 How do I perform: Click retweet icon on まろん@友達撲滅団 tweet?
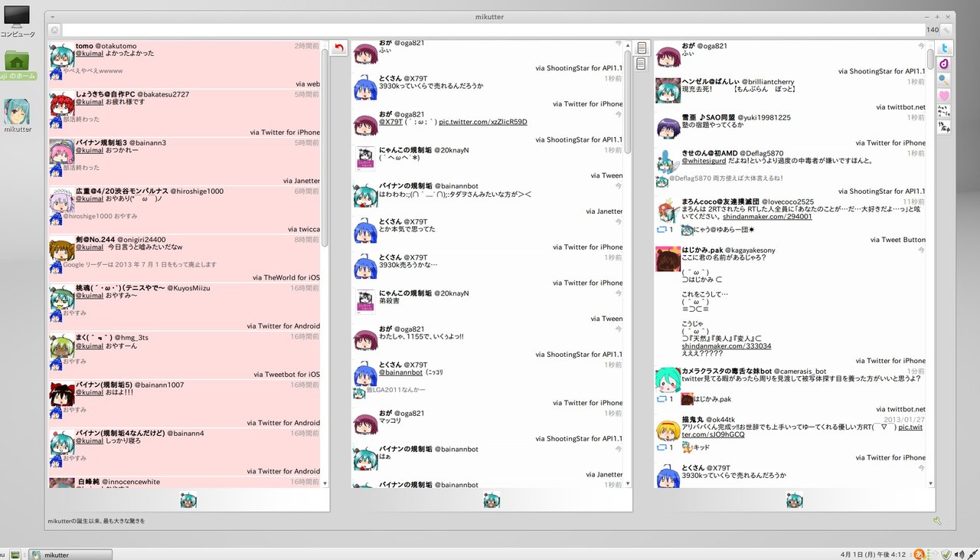[662, 230]
